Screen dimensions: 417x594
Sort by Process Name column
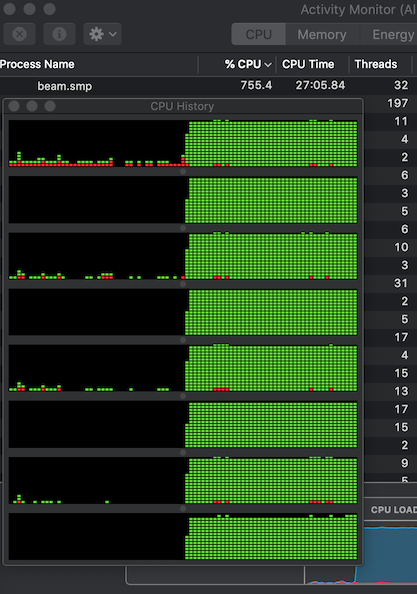[x=37, y=64]
